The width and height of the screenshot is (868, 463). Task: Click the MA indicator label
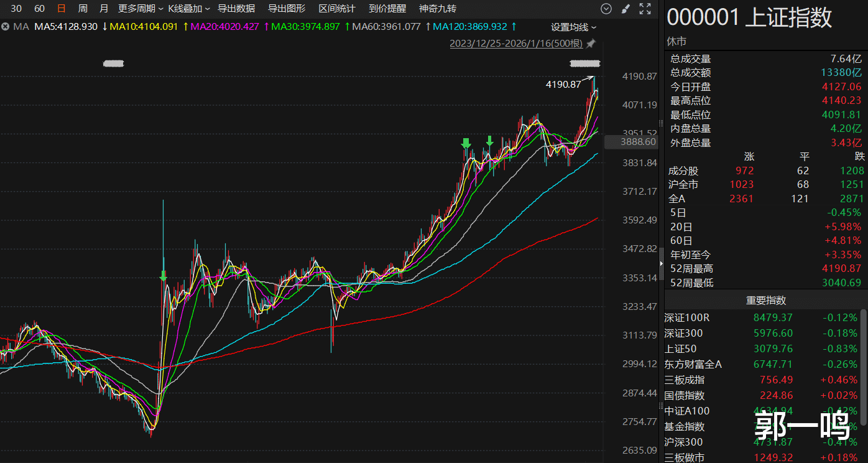tap(21, 27)
